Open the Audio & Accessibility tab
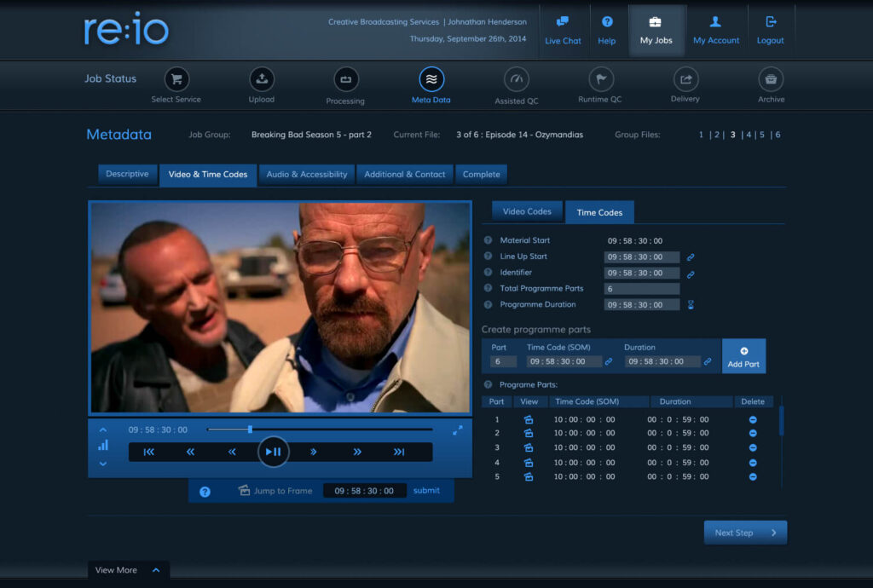This screenshot has width=873, height=588. click(307, 174)
